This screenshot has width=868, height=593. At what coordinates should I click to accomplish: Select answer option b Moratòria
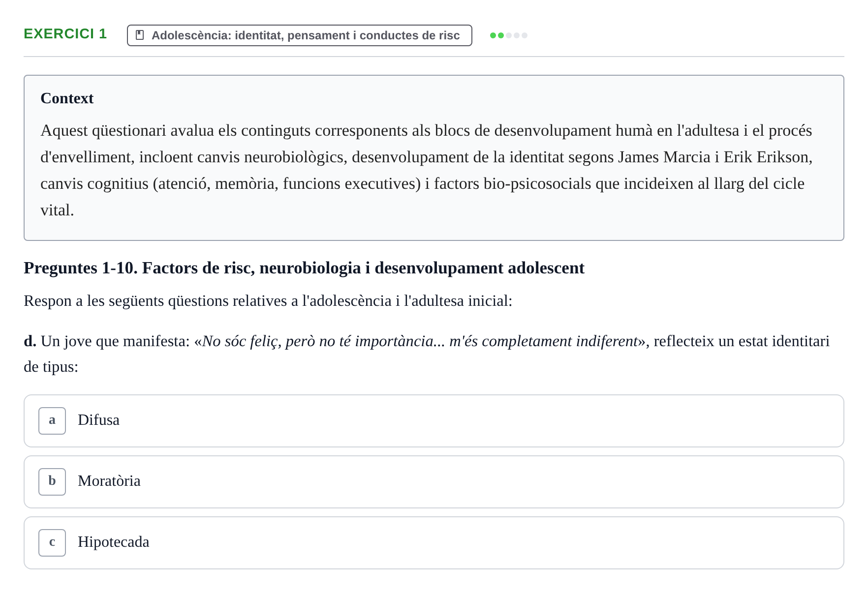point(434,482)
